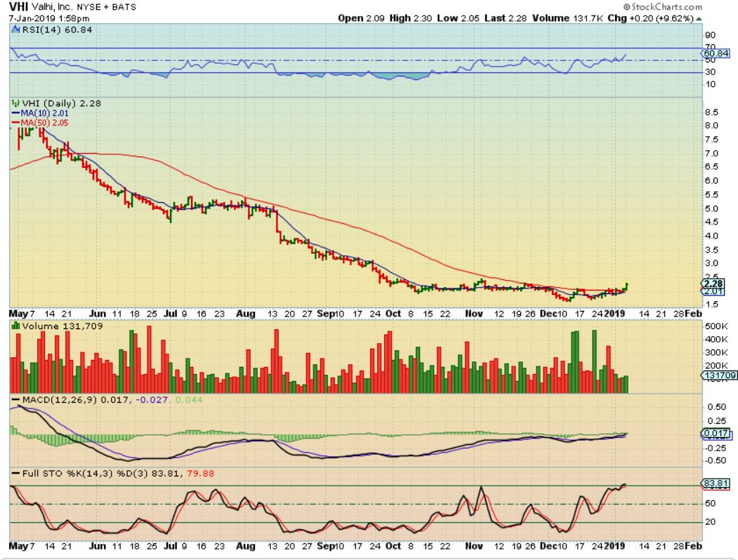738x560 pixels.
Task: Click the 2.01 moving average price tag
Action: [x=713, y=291]
